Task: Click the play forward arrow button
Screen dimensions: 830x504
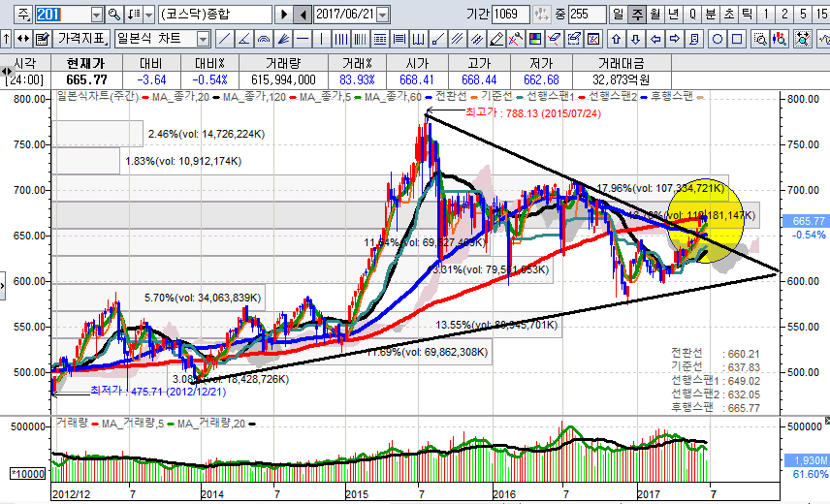Action: point(283,15)
